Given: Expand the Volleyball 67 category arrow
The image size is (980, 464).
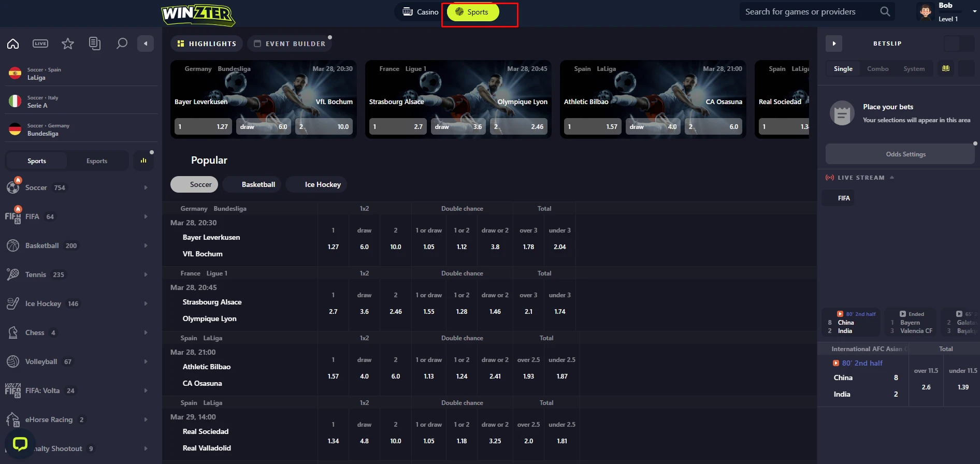Looking at the screenshot, I should pos(146,361).
